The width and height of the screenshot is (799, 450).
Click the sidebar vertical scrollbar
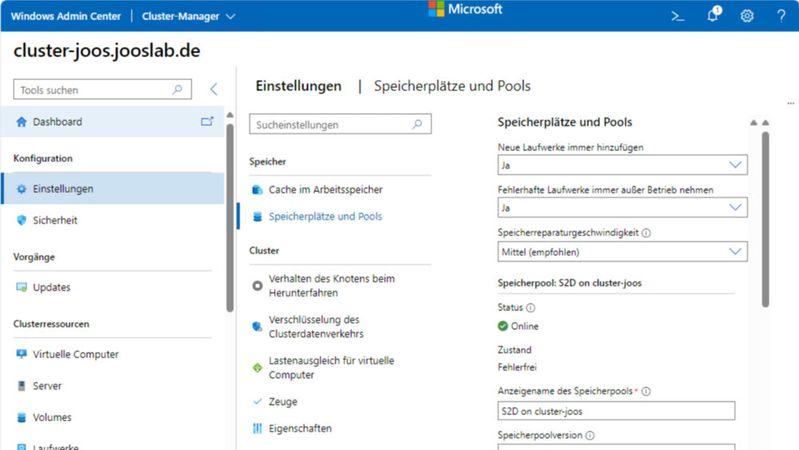pyautogui.click(x=230, y=217)
